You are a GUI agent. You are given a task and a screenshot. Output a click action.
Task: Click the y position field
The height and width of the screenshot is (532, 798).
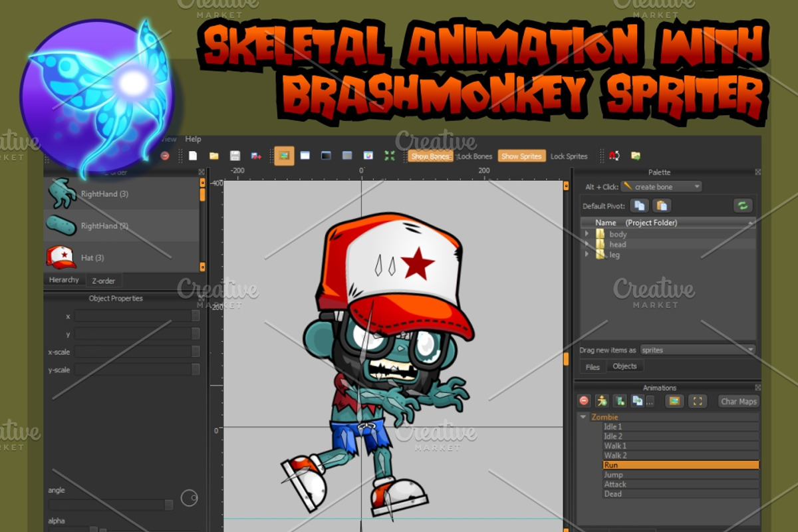click(137, 334)
